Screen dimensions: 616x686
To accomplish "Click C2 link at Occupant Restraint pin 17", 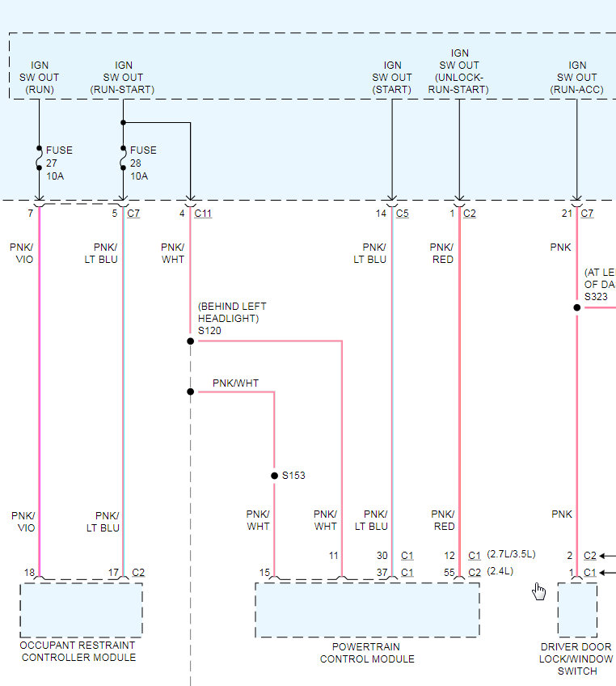I will [x=138, y=573].
